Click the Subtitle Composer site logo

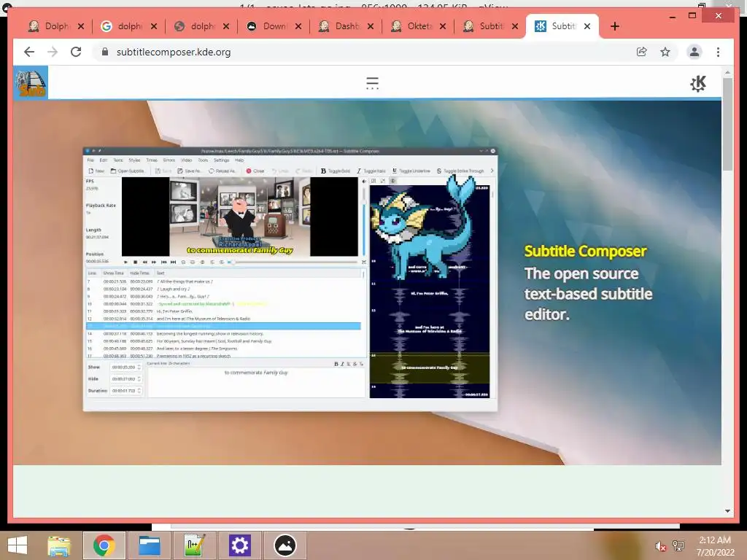[x=31, y=83]
